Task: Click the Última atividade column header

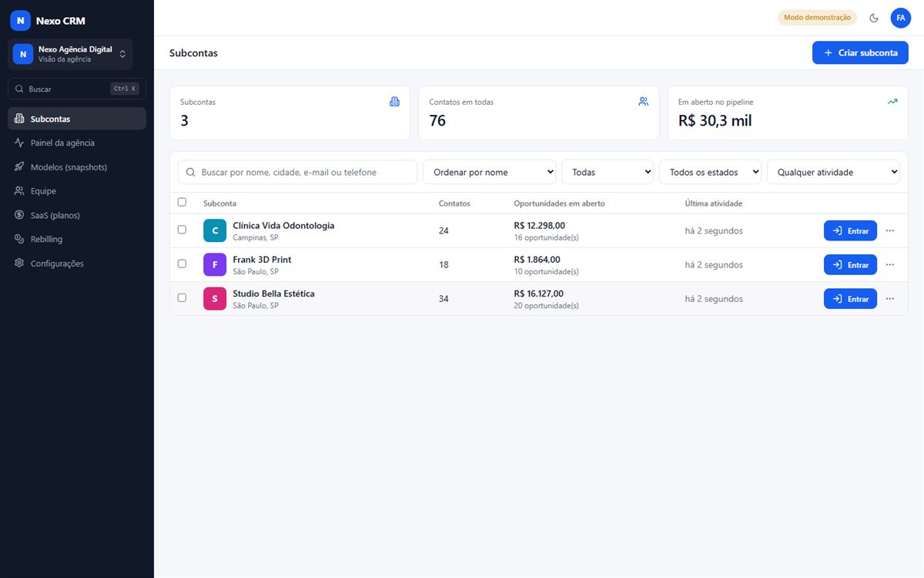Action: click(x=714, y=203)
